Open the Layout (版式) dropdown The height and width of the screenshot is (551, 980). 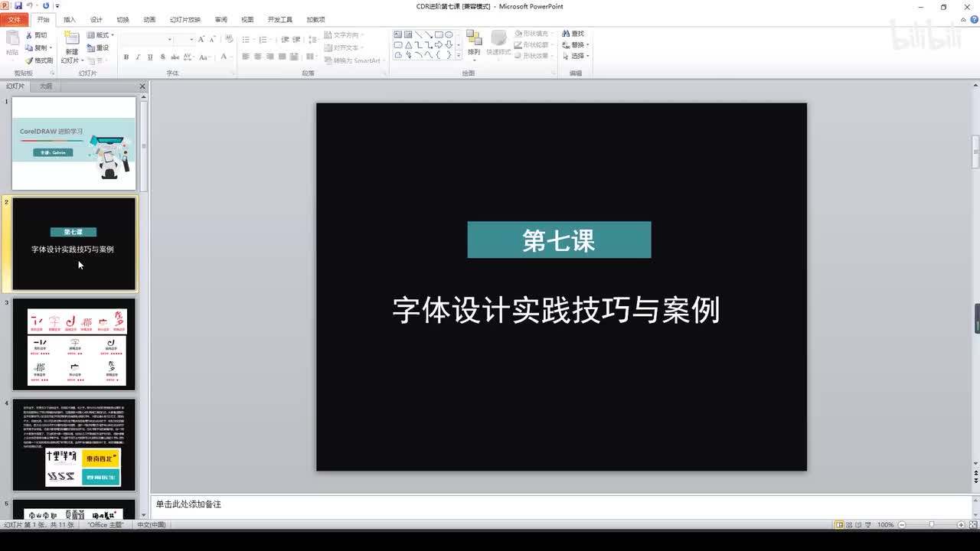coord(100,35)
